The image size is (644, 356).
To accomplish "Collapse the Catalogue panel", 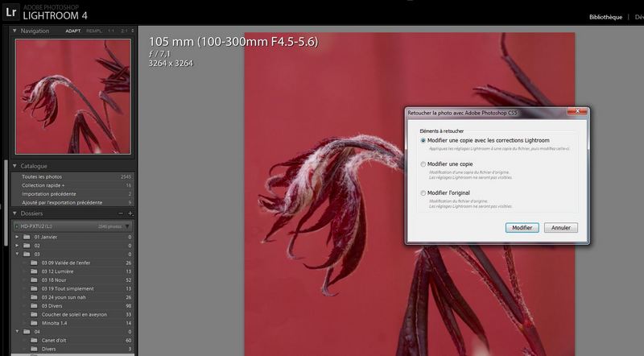I will coord(14,166).
